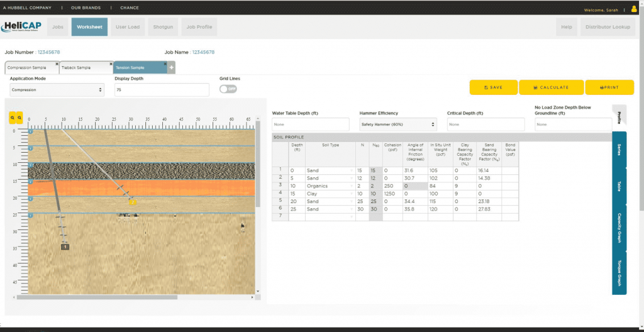This screenshot has height=332, width=644.
Task: Open the Hammer Efficiency dropdown
Action: pyautogui.click(x=397, y=124)
